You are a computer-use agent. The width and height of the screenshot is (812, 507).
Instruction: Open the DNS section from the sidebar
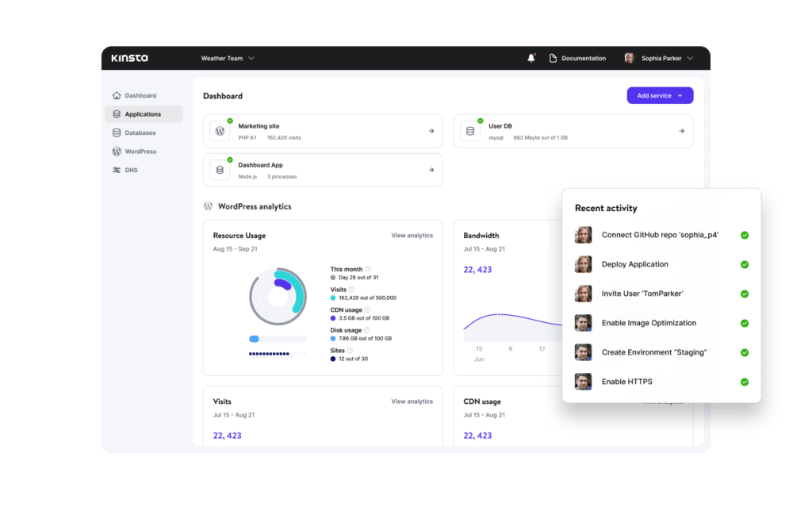click(x=117, y=169)
